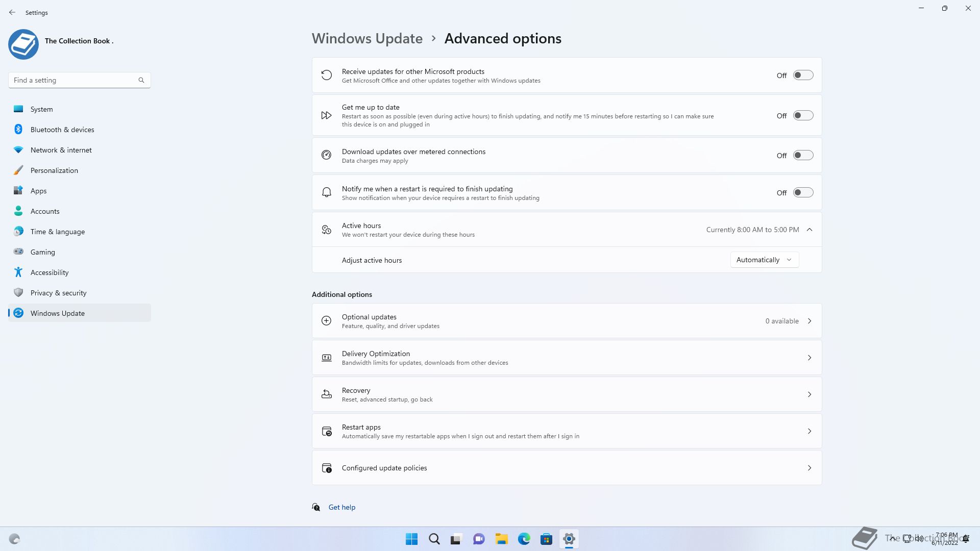Open Microsoft Edge from the taskbar
The image size is (980, 551).
pos(524,539)
